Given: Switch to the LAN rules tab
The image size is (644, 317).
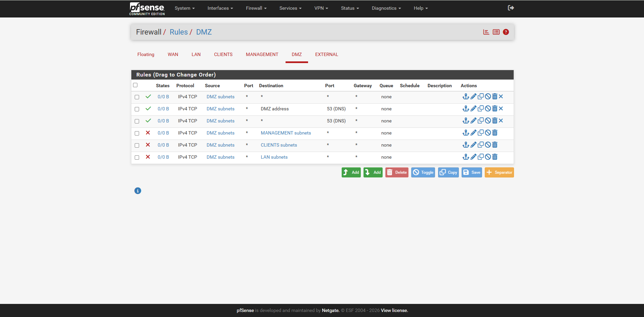Looking at the screenshot, I should tap(196, 54).
